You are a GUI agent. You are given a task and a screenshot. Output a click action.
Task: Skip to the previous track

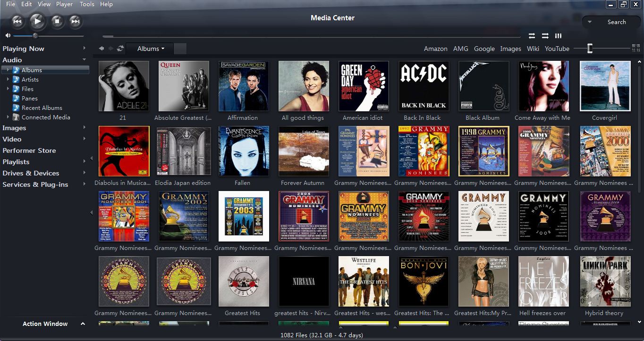point(17,21)
